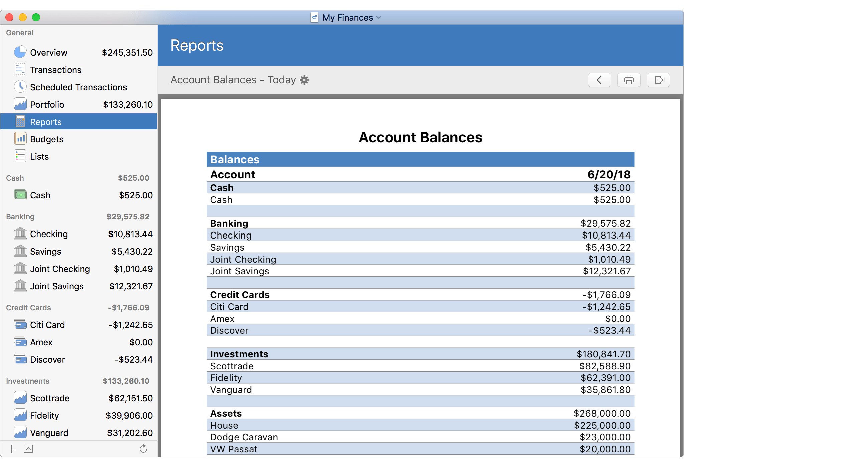Viewport: 868px width, 467px height.
Task: Print the report using the printer icon
Action: click(629, 80)
